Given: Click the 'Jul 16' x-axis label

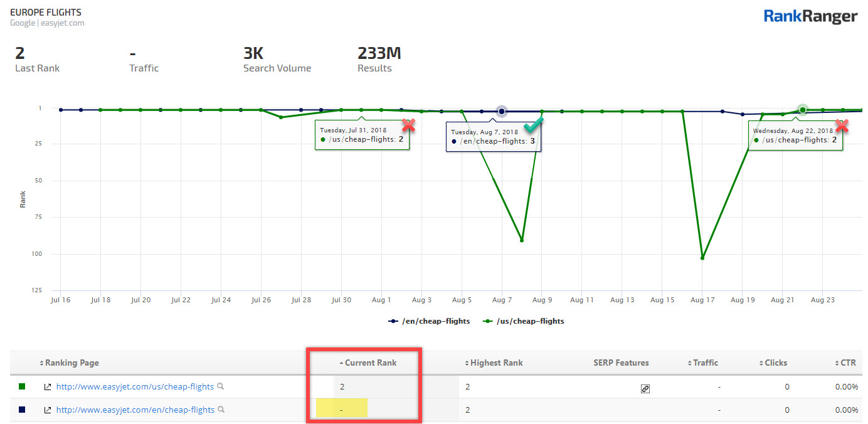Looking at the screenshot, I should (61, 300).
